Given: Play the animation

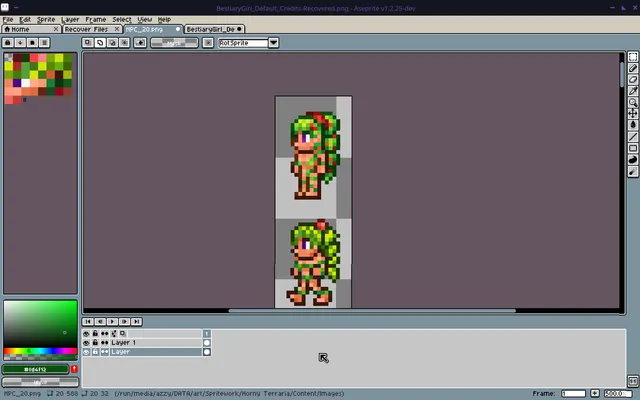Looking at the screenshot, I should (112, 322).
